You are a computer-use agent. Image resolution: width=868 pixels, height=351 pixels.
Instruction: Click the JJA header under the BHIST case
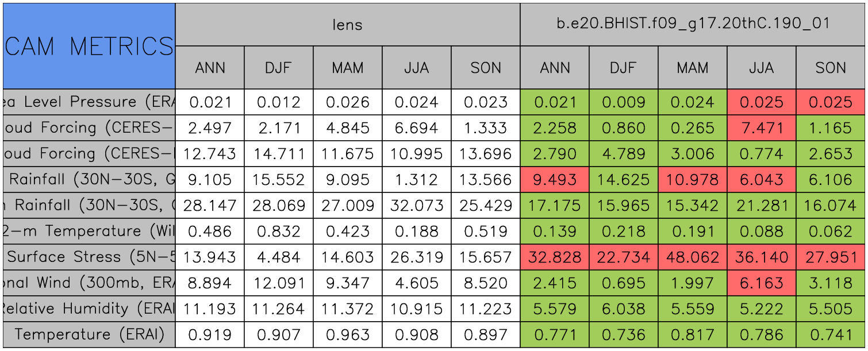pos(762,68)
